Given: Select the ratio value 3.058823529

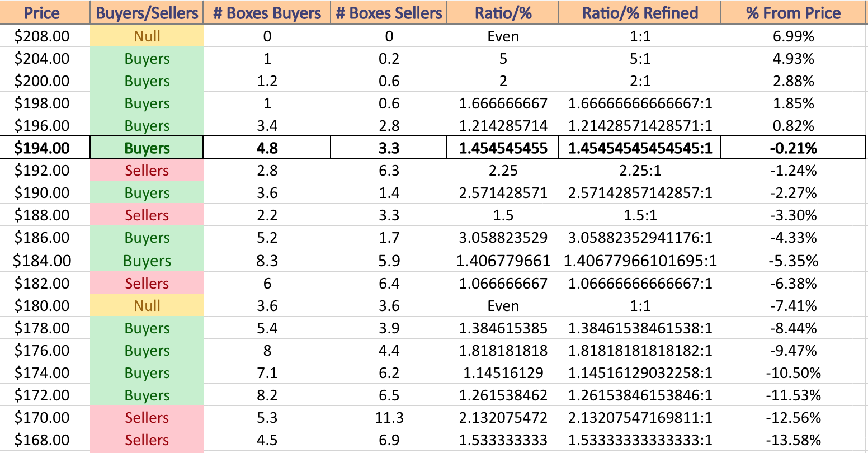Looking at the screenshot, I should point(503,238).
